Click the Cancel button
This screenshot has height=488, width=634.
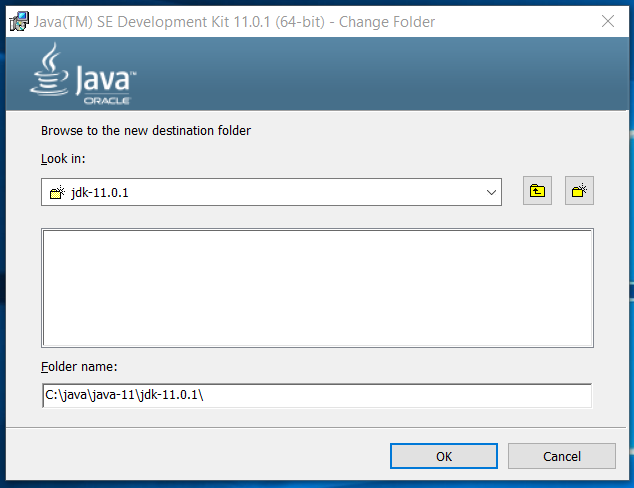pos(562,456)
